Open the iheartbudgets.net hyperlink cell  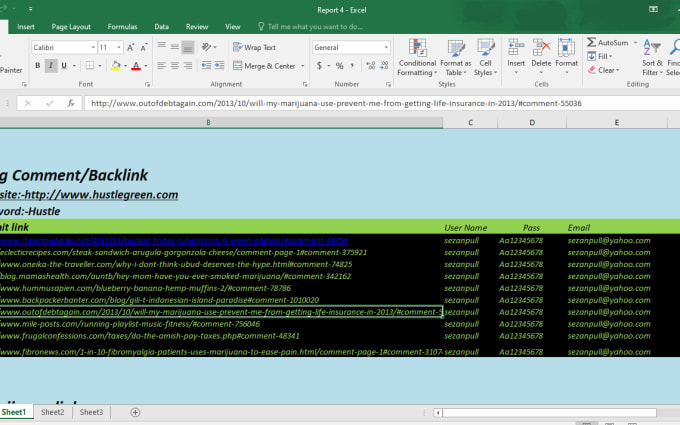(x=173, y=240)
